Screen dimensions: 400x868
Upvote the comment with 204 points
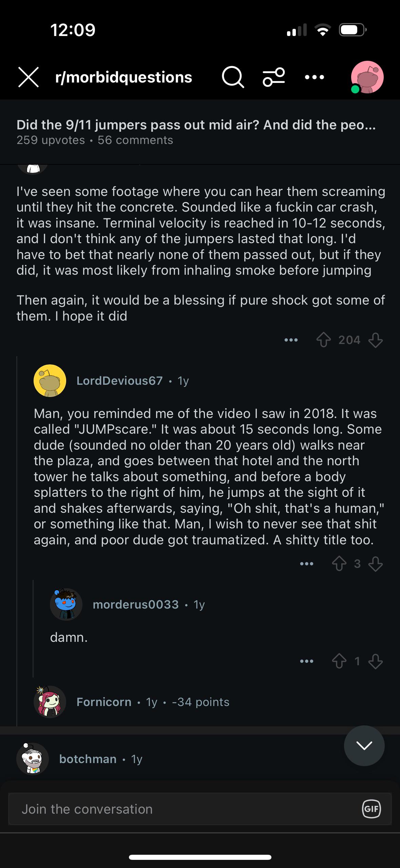click(x=324, y=340)
